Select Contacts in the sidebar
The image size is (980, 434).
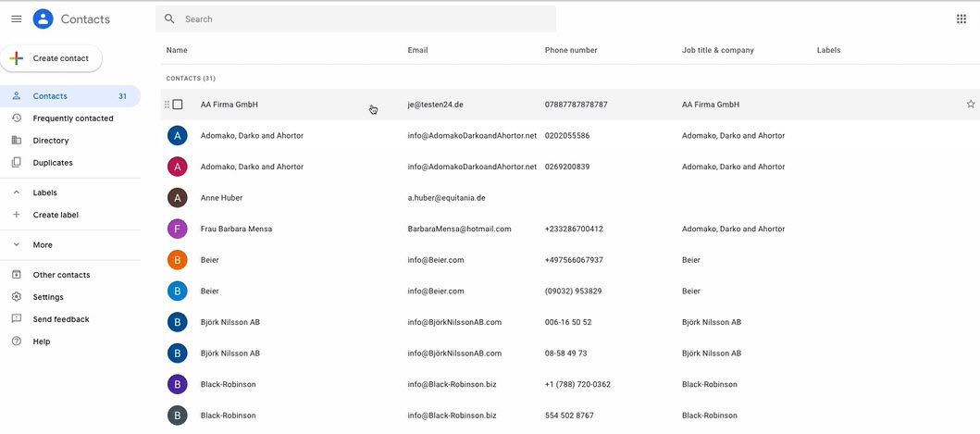click(x=50, y=96)
